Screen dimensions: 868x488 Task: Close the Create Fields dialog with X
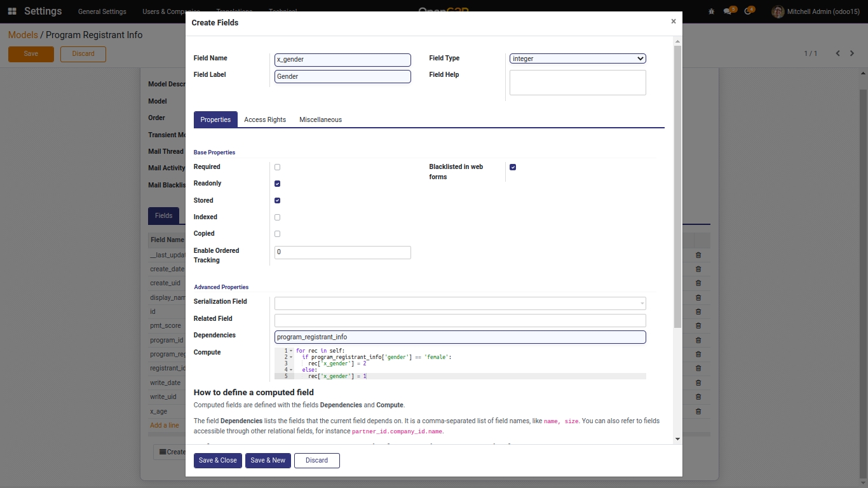coord(673,22)
